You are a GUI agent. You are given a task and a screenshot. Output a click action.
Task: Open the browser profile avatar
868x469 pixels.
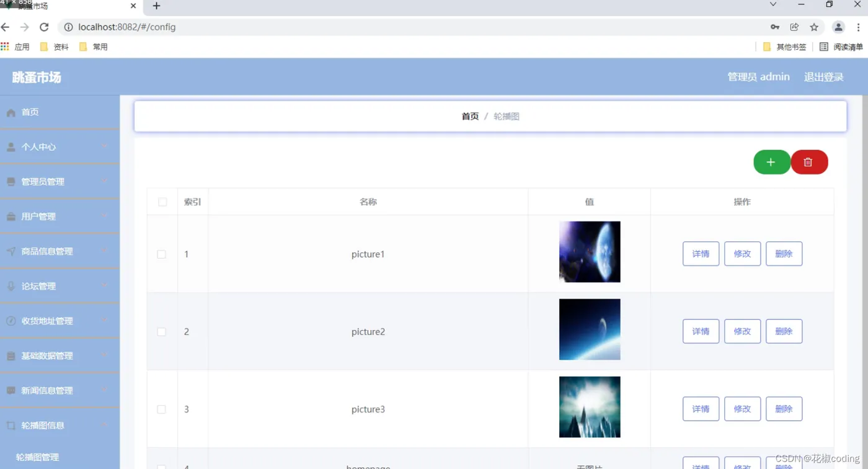pos(838,27)
